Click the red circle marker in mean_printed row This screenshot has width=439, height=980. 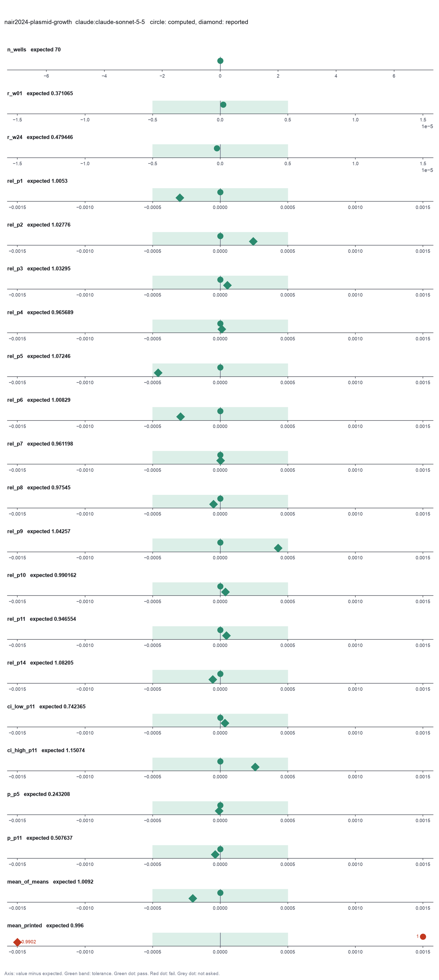(x=423, y=936)
